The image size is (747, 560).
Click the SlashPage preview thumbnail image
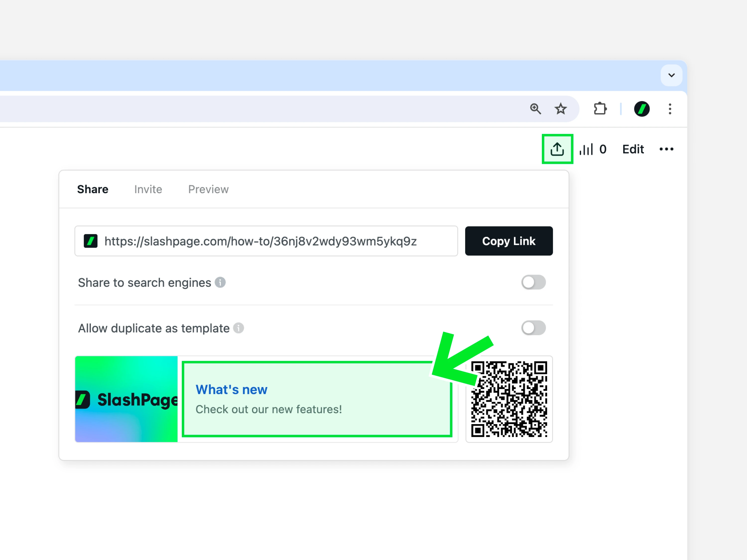[126, 399]
